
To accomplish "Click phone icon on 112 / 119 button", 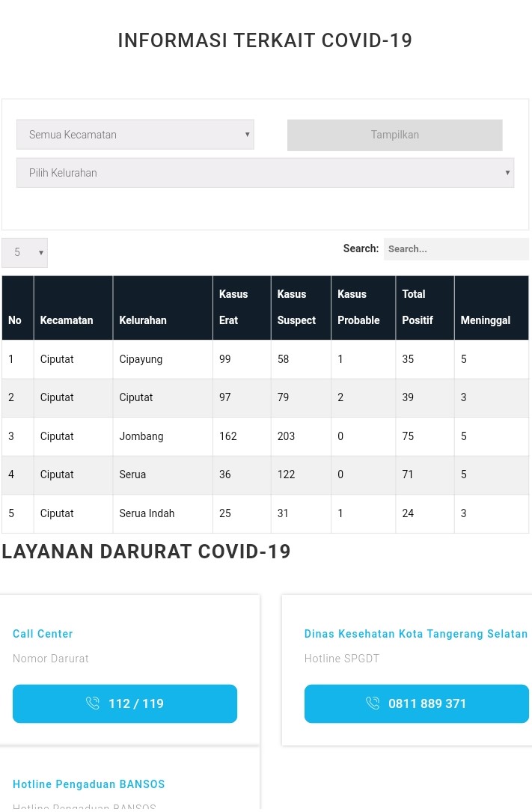I will coord(93,703).
